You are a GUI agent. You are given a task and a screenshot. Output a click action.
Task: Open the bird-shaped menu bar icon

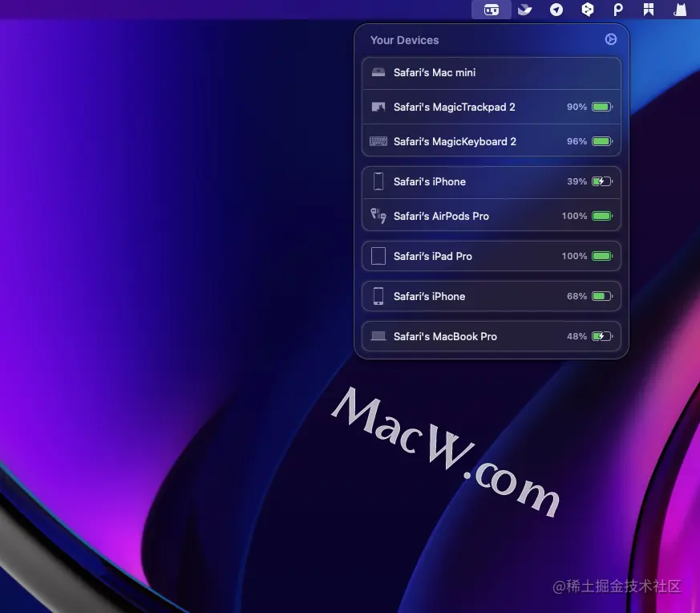[x=524, y=10]
